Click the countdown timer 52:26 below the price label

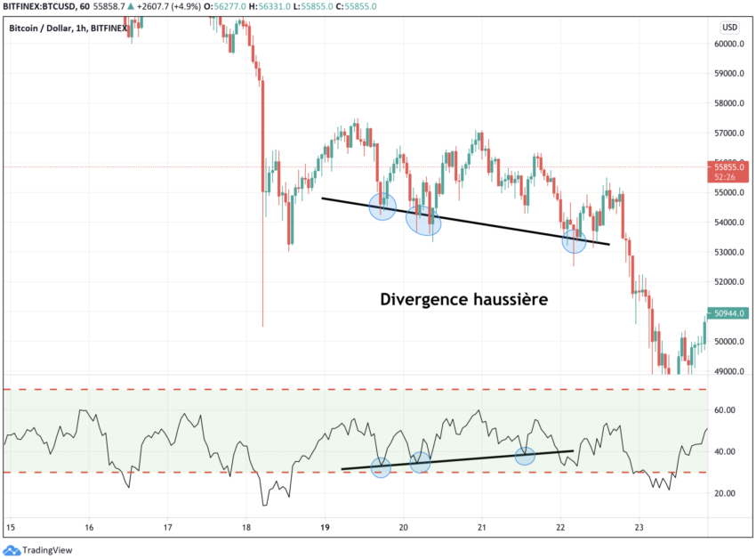click(x=725, y=177)
